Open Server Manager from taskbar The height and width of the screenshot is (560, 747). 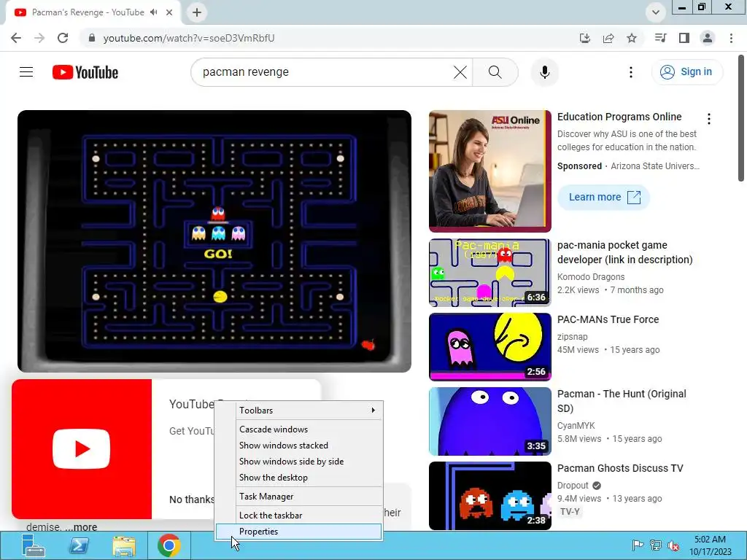coord(33,545)
